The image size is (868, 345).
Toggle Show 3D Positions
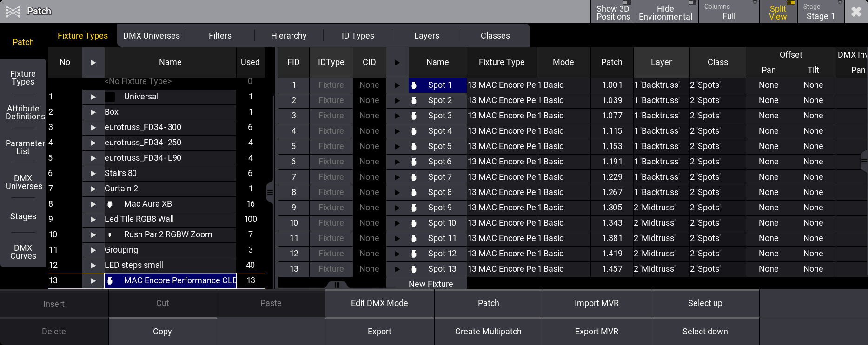pos(613,12)
